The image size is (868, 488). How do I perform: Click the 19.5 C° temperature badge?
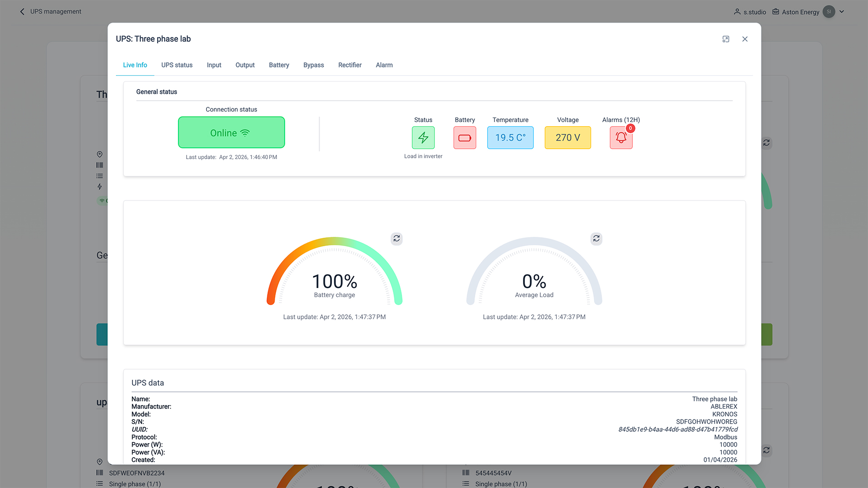pos(510,137)
